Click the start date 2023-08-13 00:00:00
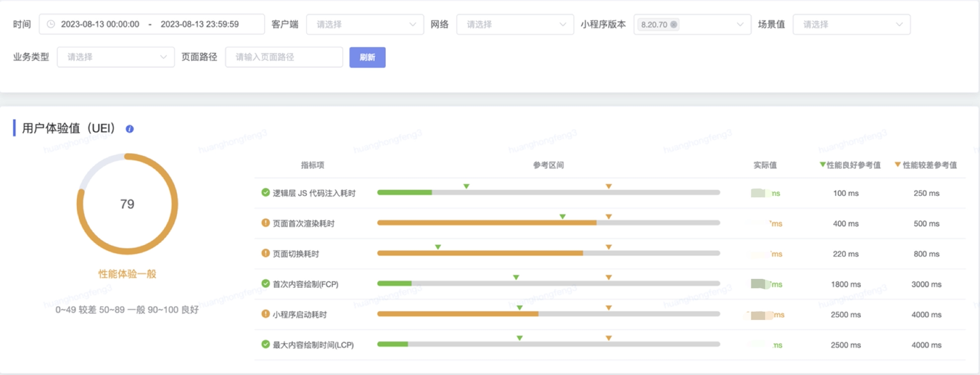 (x=100, y=25)
